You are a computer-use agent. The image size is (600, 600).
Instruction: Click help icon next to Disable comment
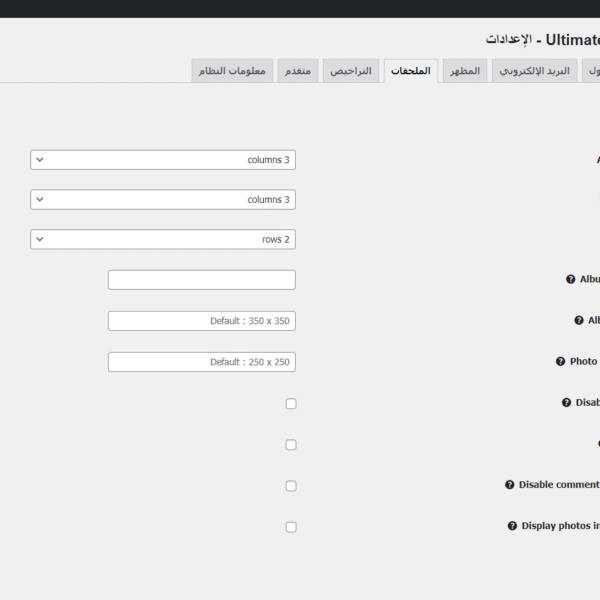(510, 485)
